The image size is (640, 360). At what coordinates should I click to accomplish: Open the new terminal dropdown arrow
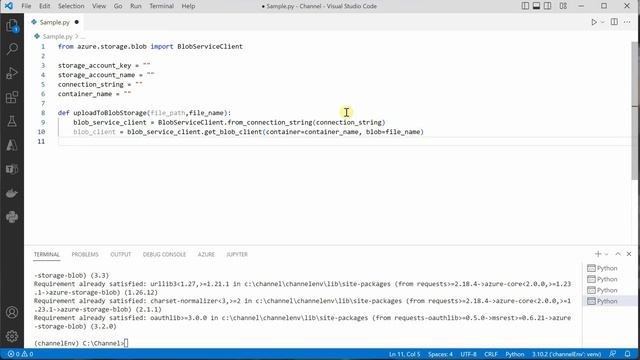point(607,254)
